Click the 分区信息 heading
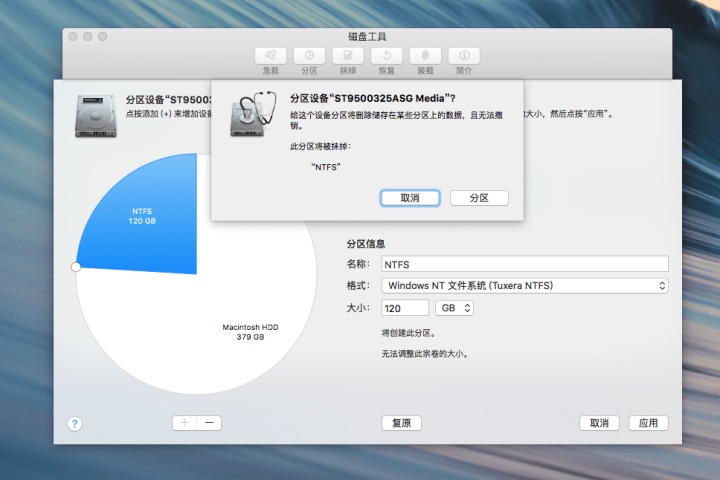Image resolution: width=720 pixels, height=480 pixels. pyautogui.click(x=366, y=244)
